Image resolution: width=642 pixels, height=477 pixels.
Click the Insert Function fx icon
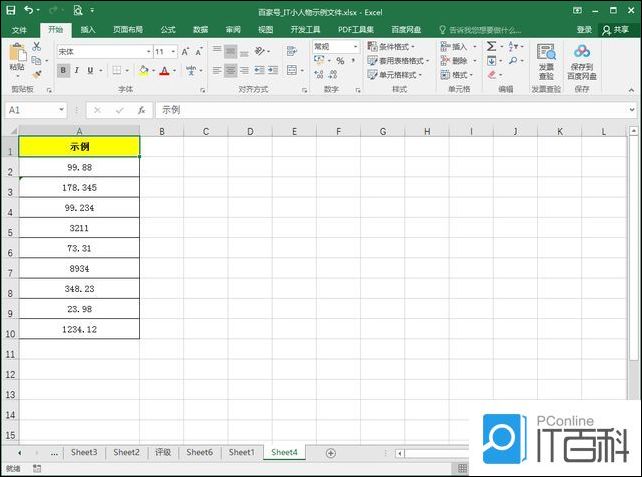tap(141, 110)
